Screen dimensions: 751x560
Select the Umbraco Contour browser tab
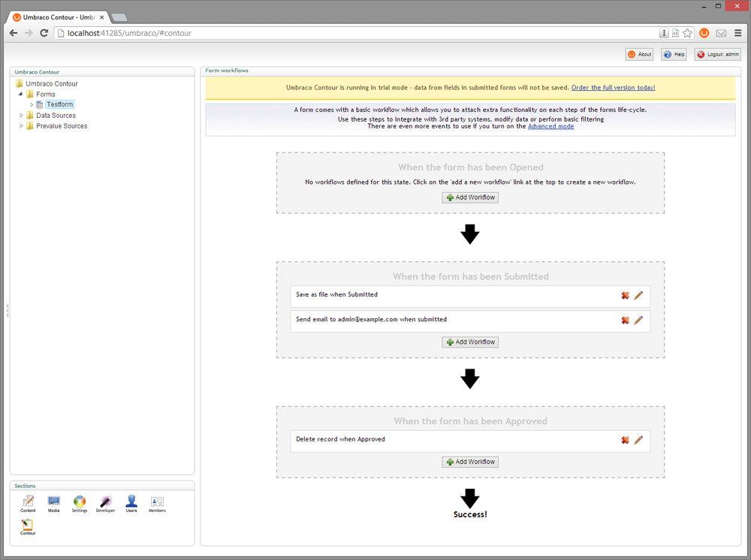pos(59,17)
